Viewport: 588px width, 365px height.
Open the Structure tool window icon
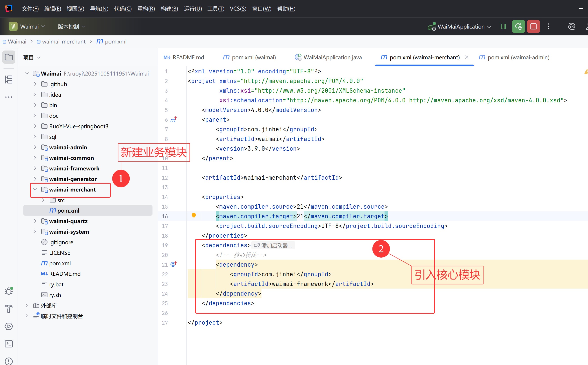[x=9, y=80]
